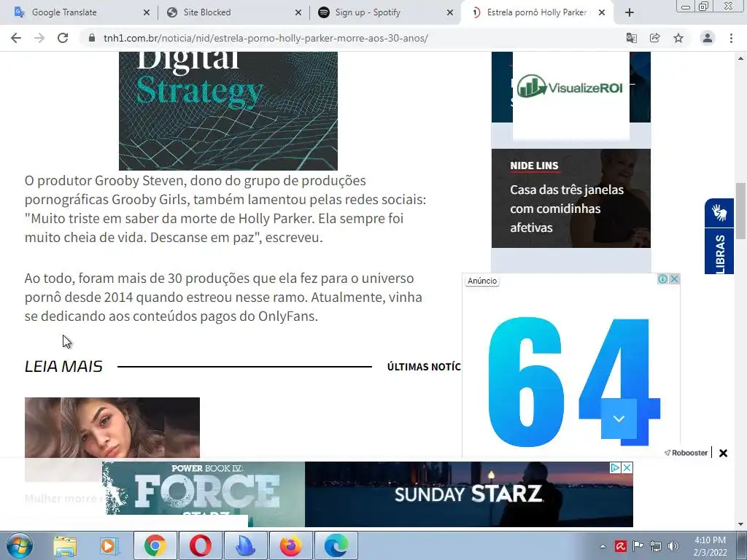Open the blue fin taskbar application
Image resolution: width=747 pixels, height=560 pixels.
[x=246, y=545]
